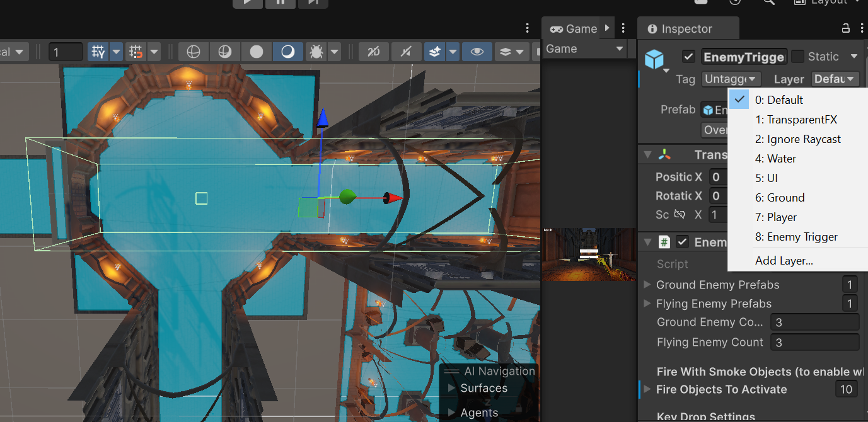Open the Tag dropdown
868x422 pixels.
[731, 79]
